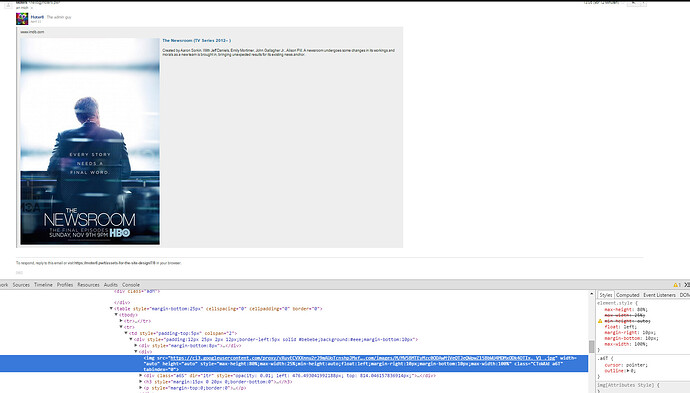Switch to the Timeline panel in DevTools

click(x=43, y=285)
